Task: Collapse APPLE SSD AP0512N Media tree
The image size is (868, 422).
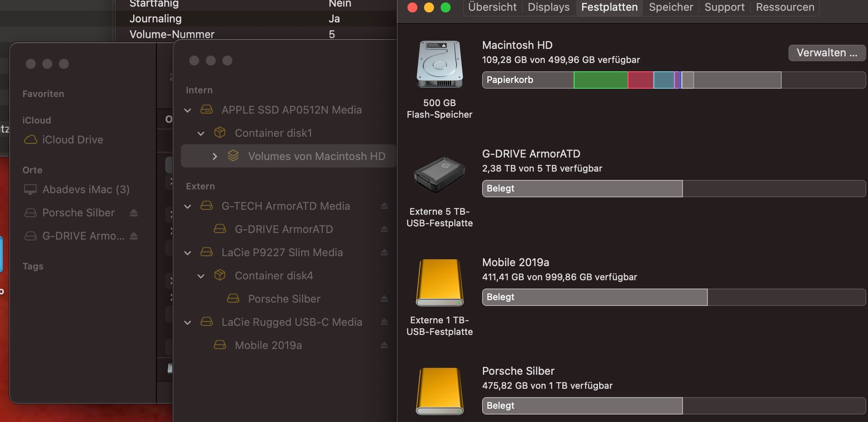Action: point(188,110)
